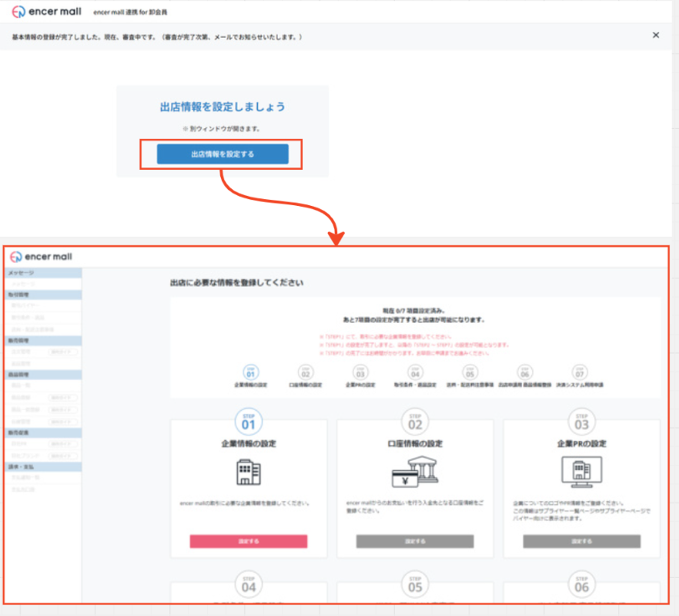Click step 07 circle in progress row

click(580, 372)
